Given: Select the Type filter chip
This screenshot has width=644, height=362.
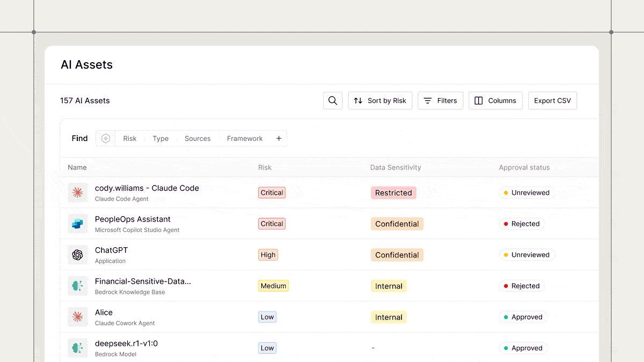Looking at the screenshot, I should [x=160, y=138].
